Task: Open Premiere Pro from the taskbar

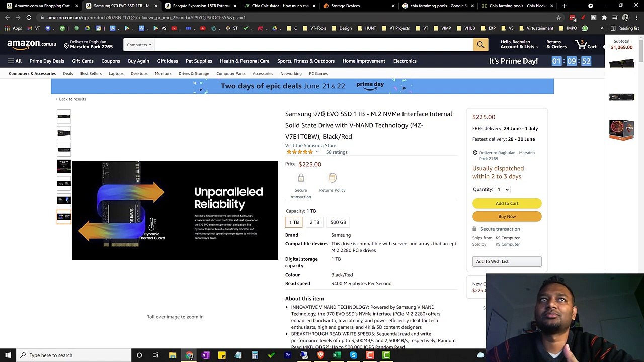Action: coord(288,355)
